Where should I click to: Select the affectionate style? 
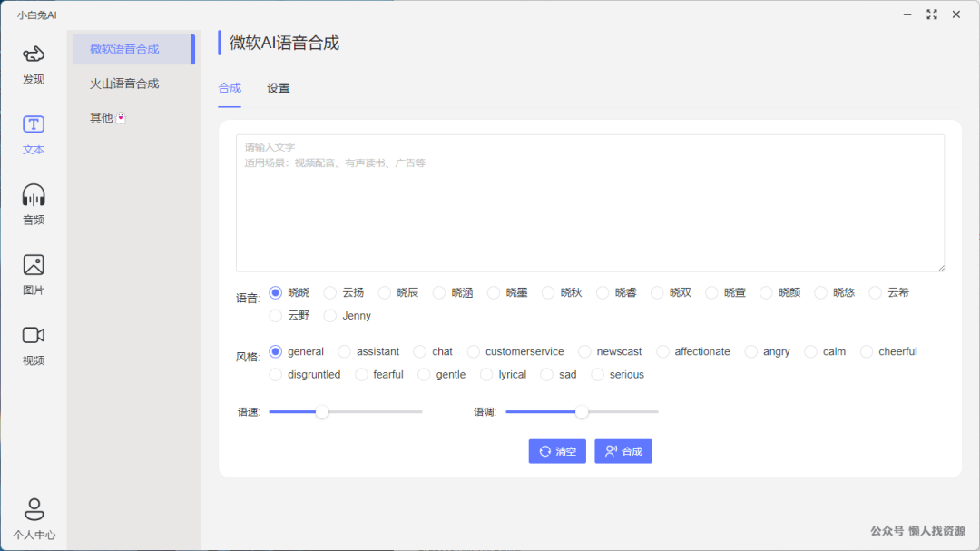(662, 351)
